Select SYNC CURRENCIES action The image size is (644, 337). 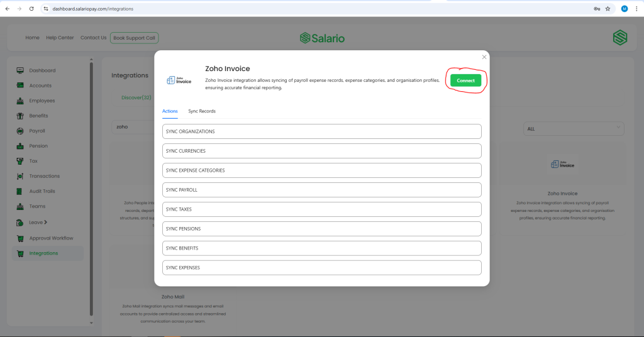tap(321, 151)
